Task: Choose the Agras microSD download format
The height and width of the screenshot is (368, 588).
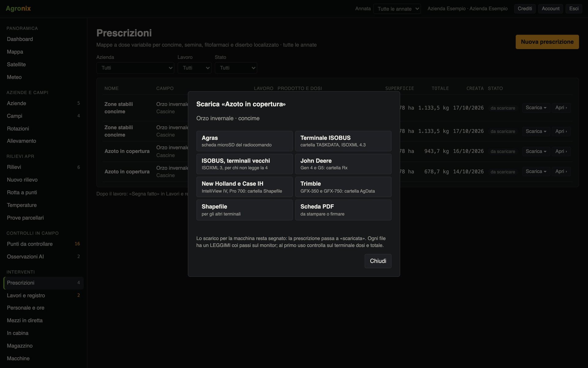Action: point(244,141)
